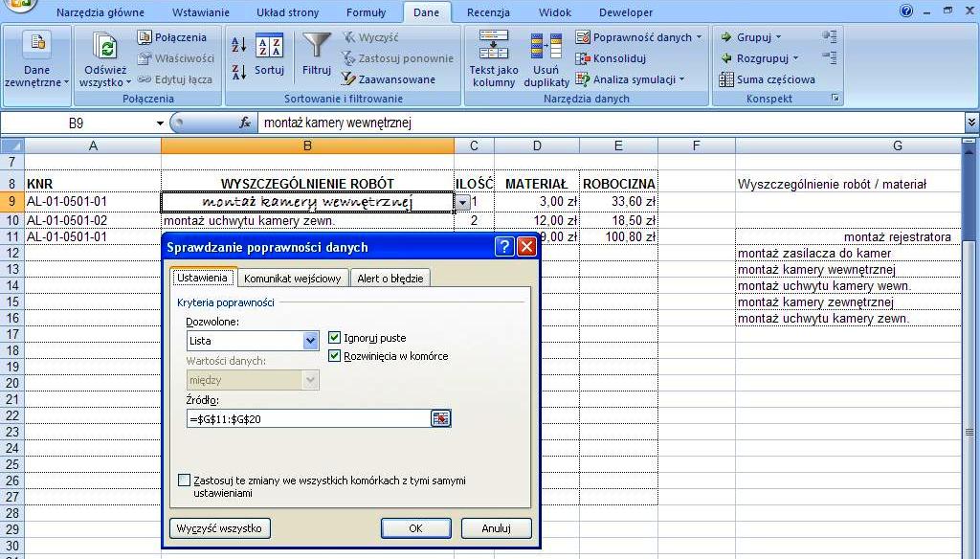Click the insert function fx icon
Image resolution: width=980 pixels, height=559 pixels.
(x=245, y=123)
